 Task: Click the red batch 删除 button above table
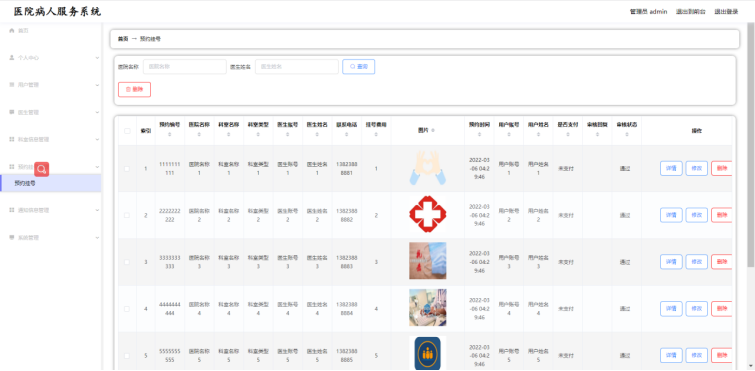(134, 90)
